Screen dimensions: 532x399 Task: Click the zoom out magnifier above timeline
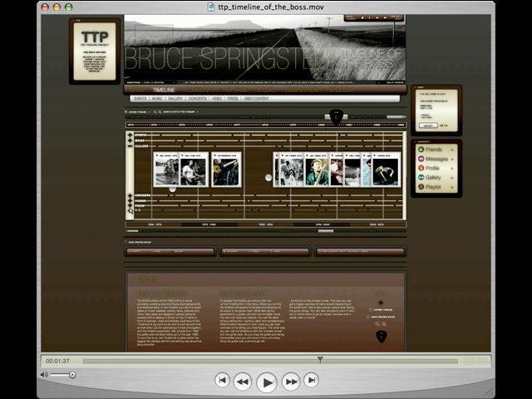155,111
